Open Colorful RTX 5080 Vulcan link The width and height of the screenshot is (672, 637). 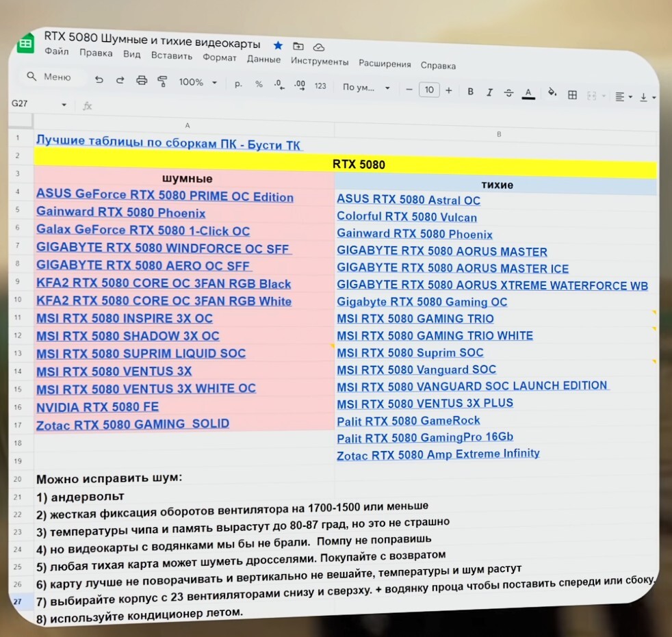tap(406, 216)
